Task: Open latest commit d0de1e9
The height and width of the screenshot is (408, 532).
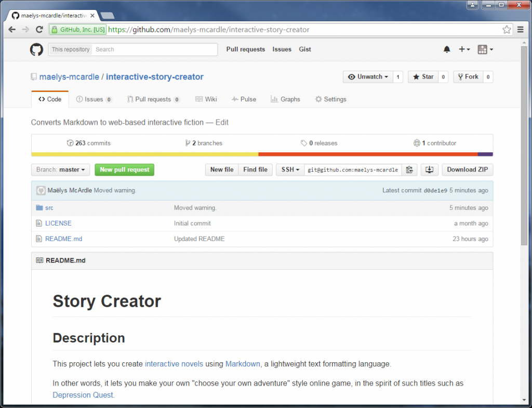Action: pos(435,191)
